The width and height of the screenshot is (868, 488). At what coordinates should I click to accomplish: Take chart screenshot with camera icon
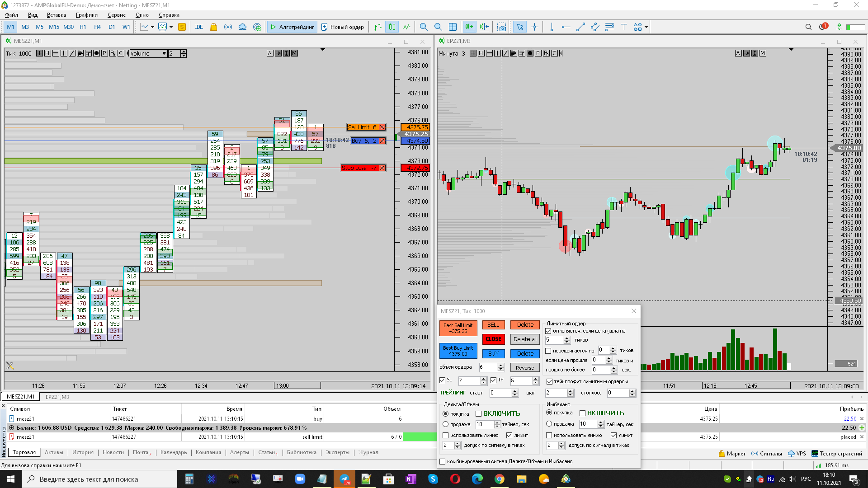(501, 27)
